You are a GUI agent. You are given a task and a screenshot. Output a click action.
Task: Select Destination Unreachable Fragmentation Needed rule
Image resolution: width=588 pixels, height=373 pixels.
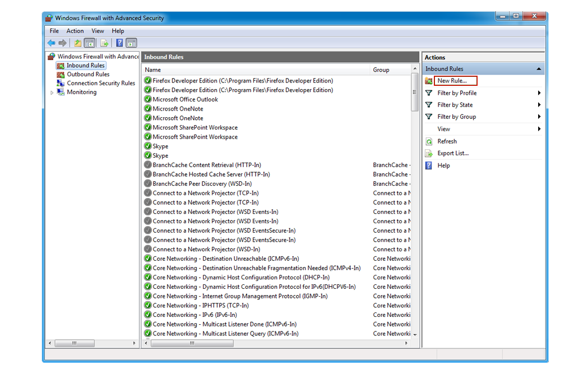pyautogui.click(x=257, y=268)
